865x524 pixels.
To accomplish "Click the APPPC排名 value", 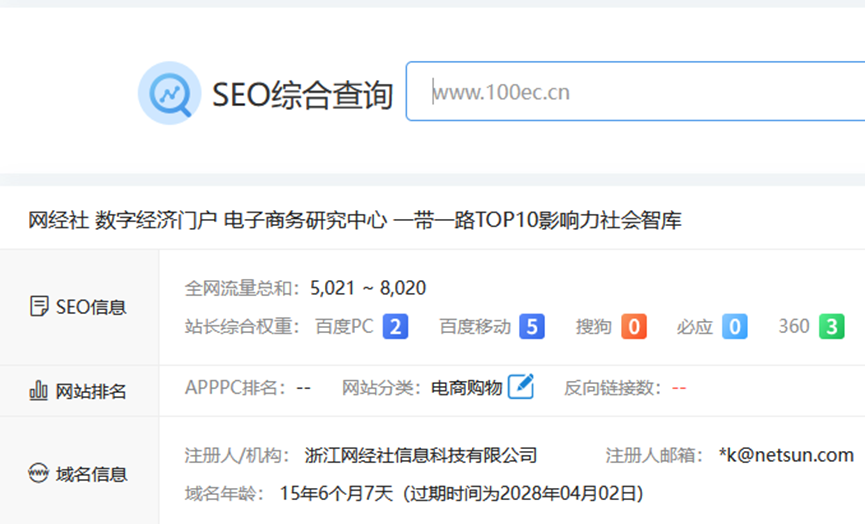I will pos(303,388).
